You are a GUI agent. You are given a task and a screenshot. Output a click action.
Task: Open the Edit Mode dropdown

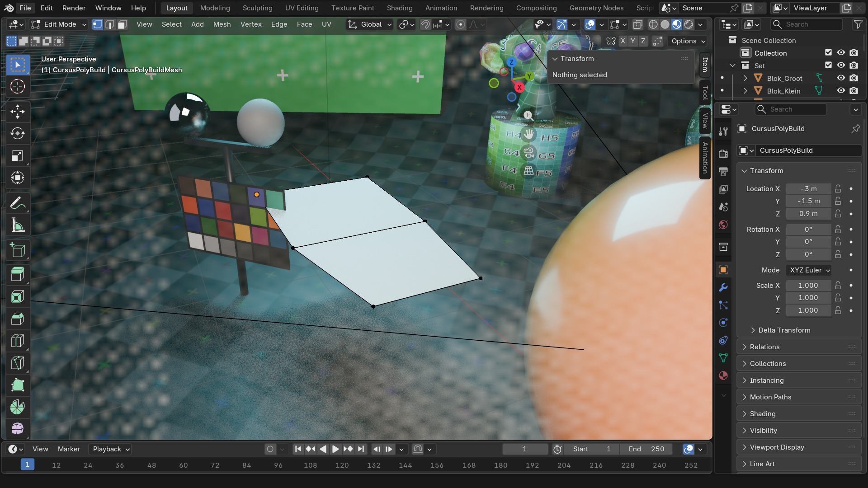click(x=59, y=24)
